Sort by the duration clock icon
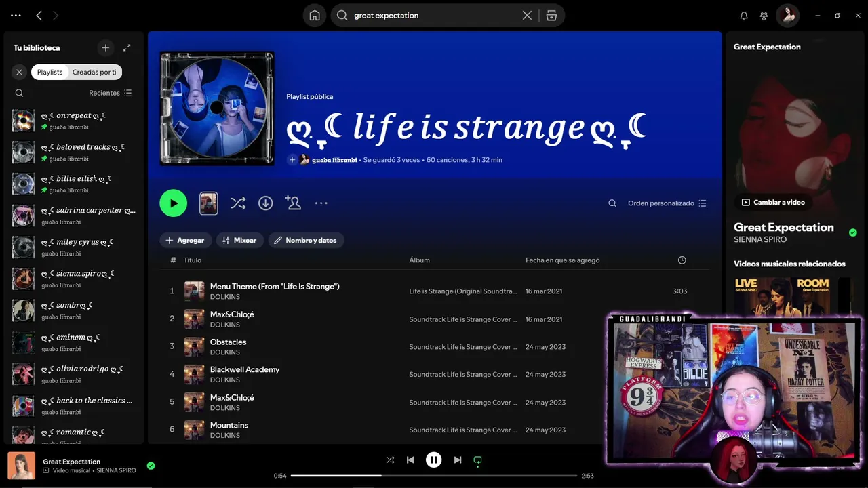Viewport: 868px width, 488px height. (682, 260)
